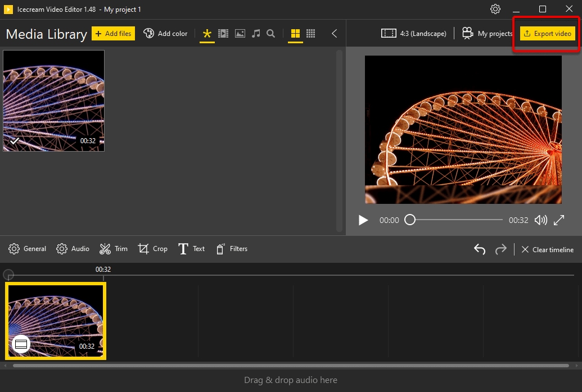This screenshot has height=392, width=582.
Task: Click the transition icon on timeline clip
Action: point(21,344)
